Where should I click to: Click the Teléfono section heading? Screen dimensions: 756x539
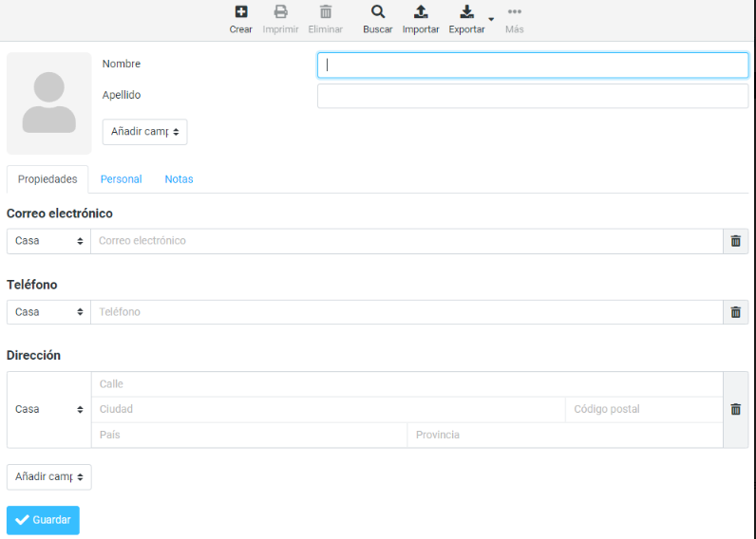click(x=32, y=285)
